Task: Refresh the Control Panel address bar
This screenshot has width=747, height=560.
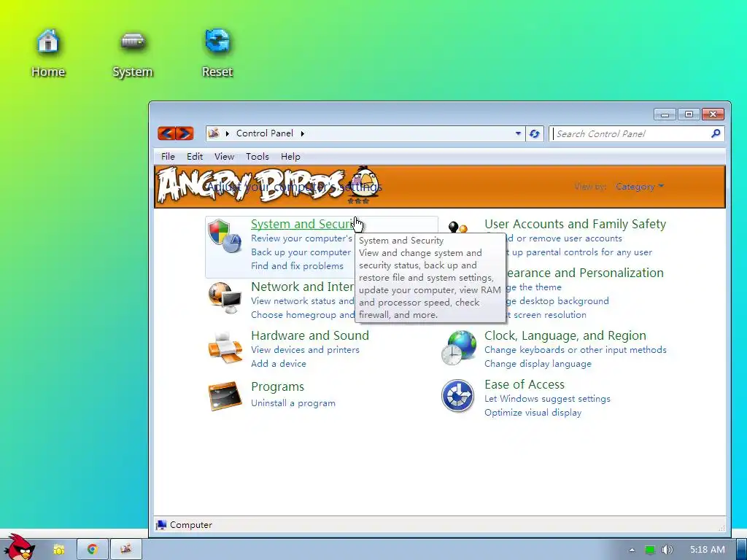Action: (x=535, y=134)
